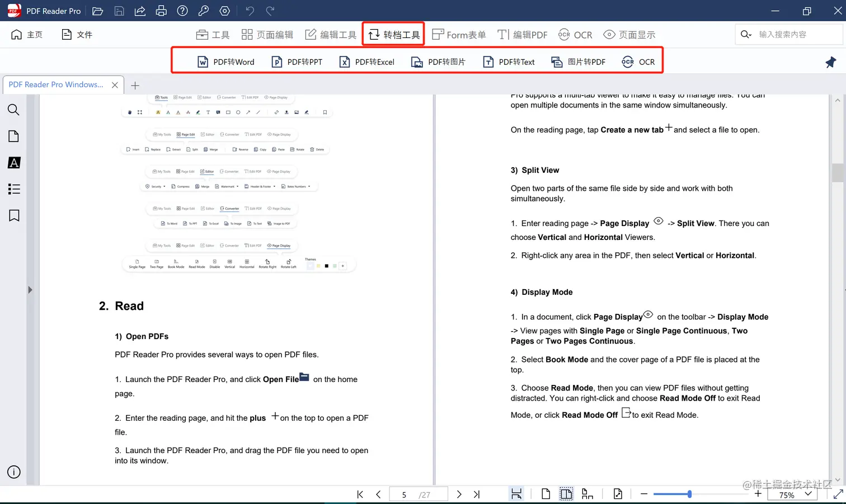This screenshot has height=504, width=846.
Task: Click the page-with-arrow icon in status bar
Action: pyautogui.click(x=618, y=494)
